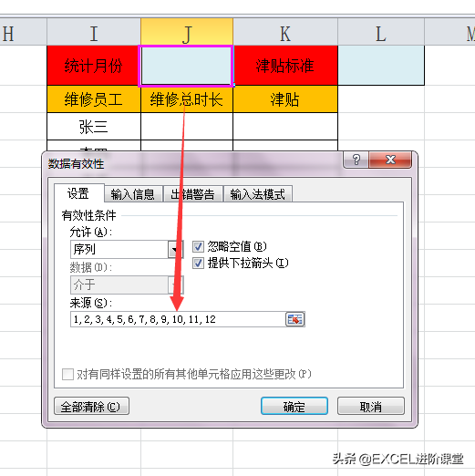Check 对有同样设置的所有其他单元格应用这些更改
475x476 pixels.
pyautogui.click(x=67, y=374)
